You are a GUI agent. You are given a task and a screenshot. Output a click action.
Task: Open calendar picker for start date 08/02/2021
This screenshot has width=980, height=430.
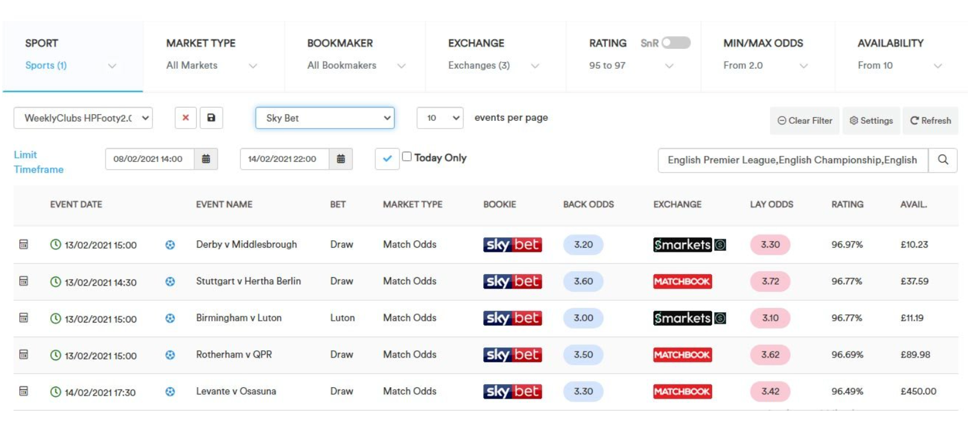pos(206,159)
